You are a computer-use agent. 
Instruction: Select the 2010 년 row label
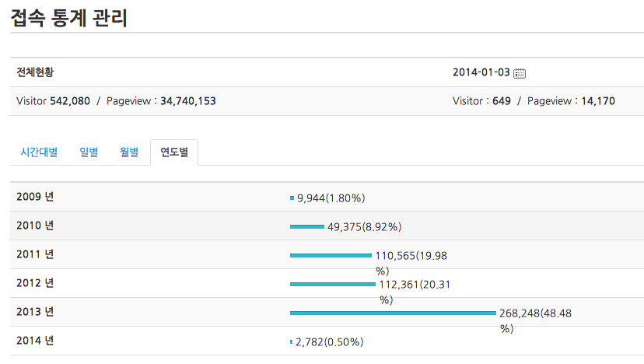click(x=35, y=226)
